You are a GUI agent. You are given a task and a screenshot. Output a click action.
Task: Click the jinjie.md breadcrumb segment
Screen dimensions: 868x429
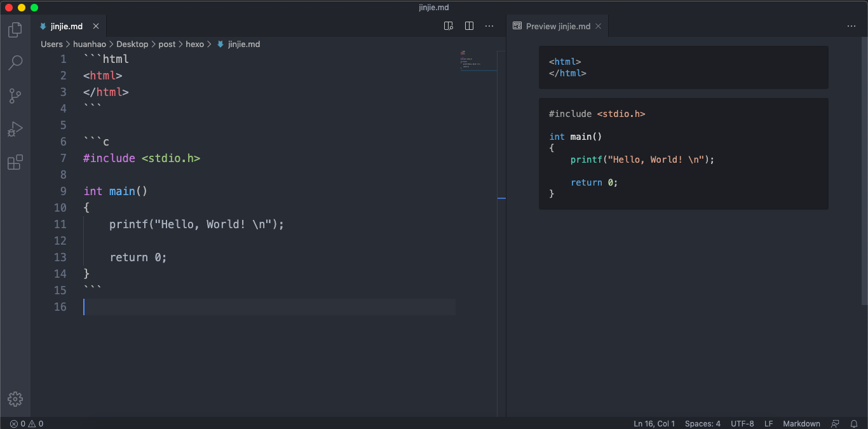238,44
